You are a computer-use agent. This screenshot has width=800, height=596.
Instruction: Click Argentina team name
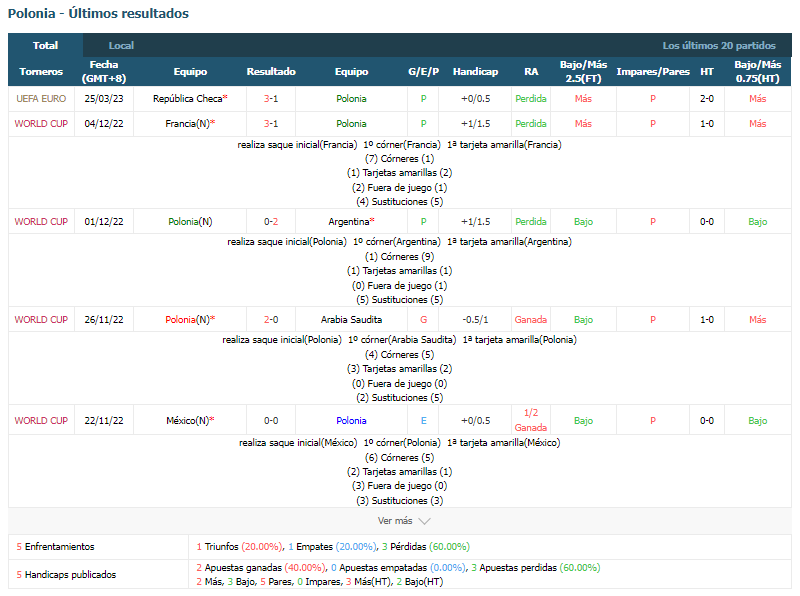pyautogui.click(x=349, y=221)
